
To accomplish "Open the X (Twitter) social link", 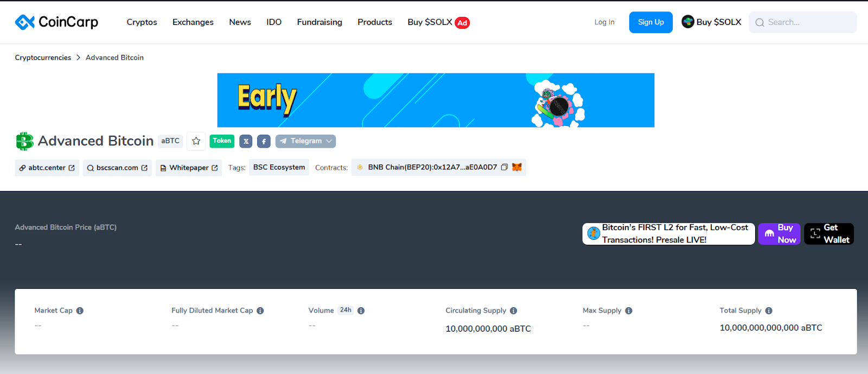I will (246, 141).
